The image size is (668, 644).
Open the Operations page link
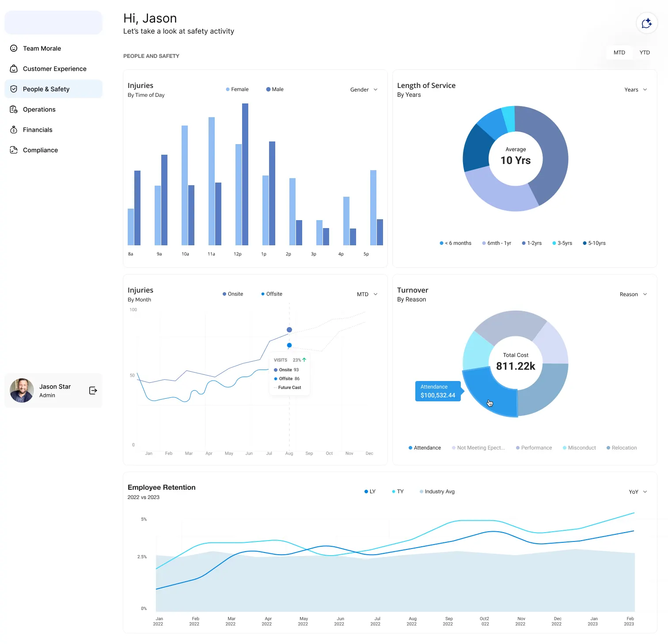tap(39, 109)
